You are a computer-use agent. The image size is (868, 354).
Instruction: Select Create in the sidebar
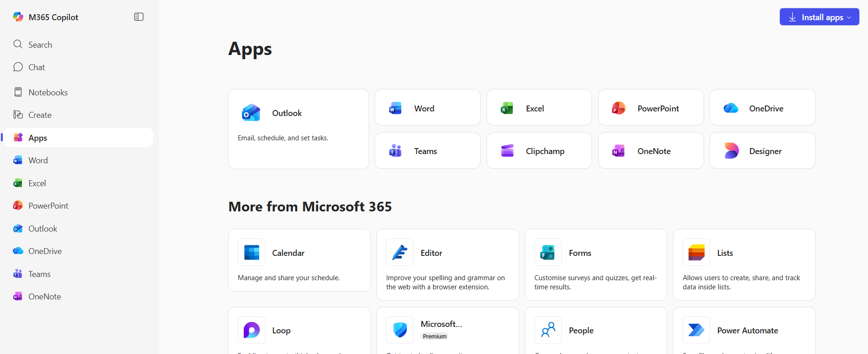click(x=78, y=115)
